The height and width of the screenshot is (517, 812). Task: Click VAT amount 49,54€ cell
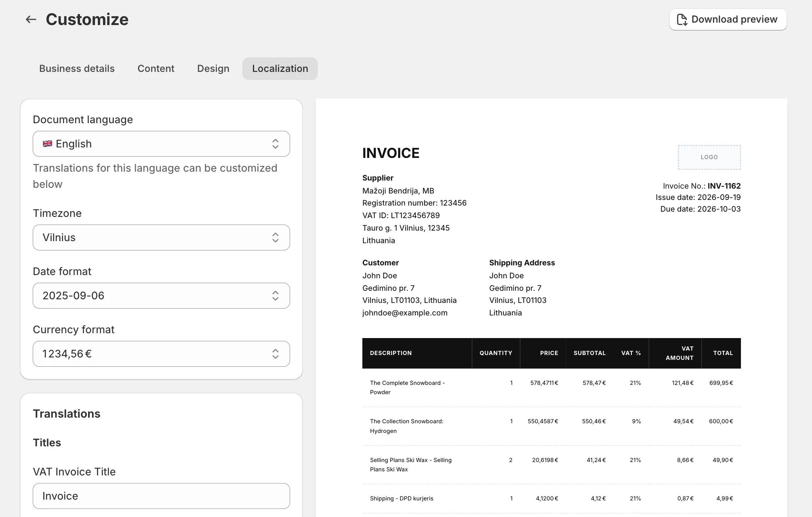click(683, 421)
